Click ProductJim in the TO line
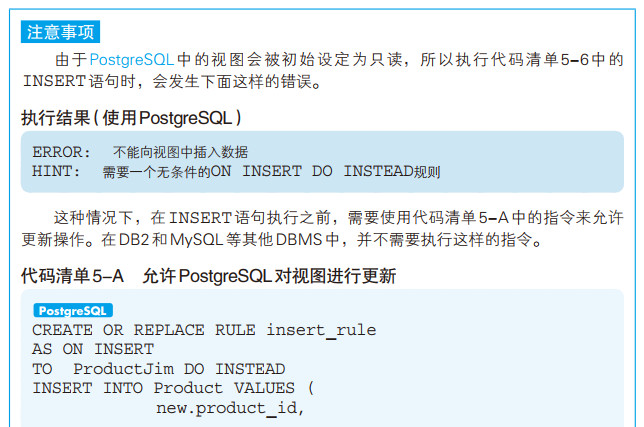 point(124,369)
